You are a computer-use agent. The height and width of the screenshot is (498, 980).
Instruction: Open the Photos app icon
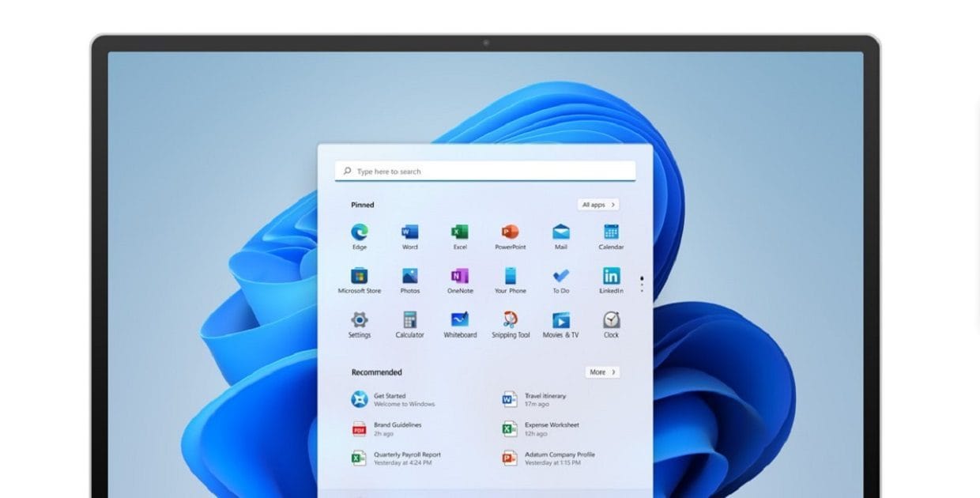[x=409, y=276]
